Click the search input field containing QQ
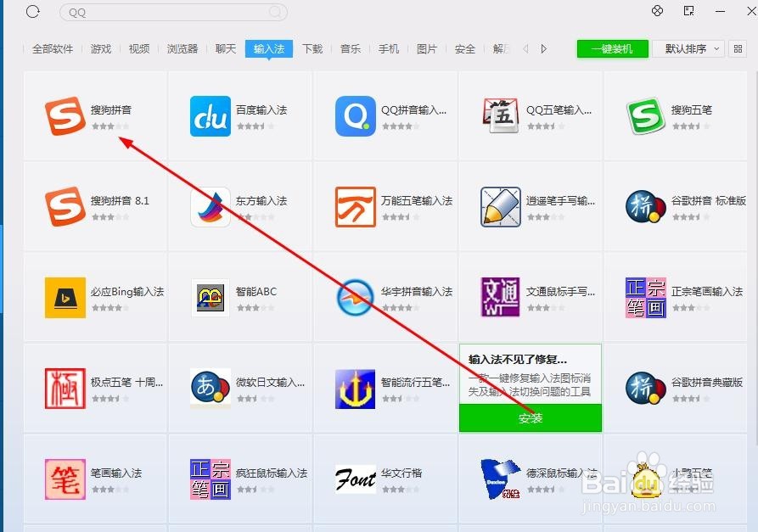Viewport: 758px width, 532px height. point(173,12)
